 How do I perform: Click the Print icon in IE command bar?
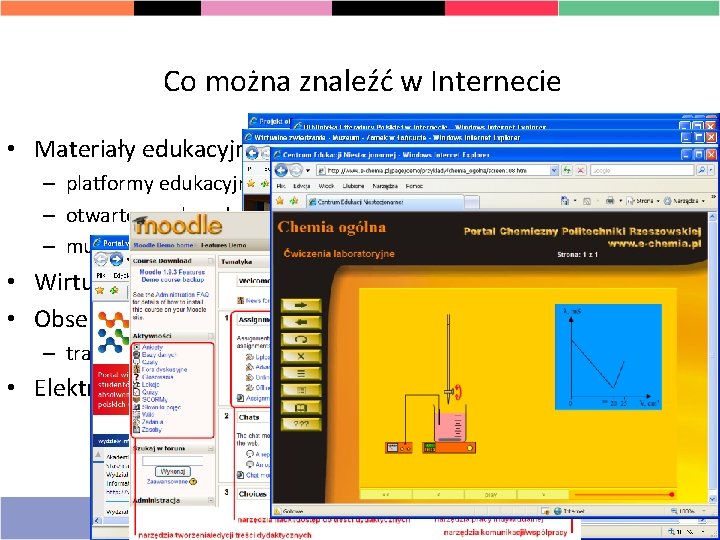click(x=610, y=201)
